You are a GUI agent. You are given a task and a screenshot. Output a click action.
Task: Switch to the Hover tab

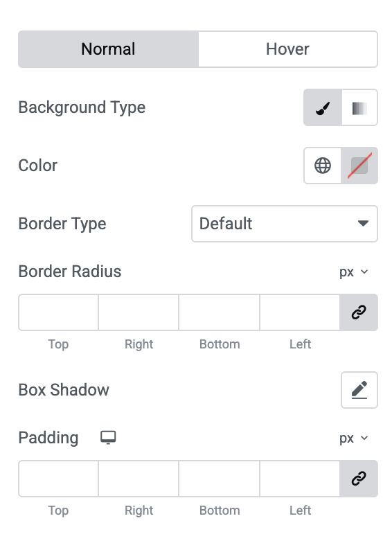[288, 49]
